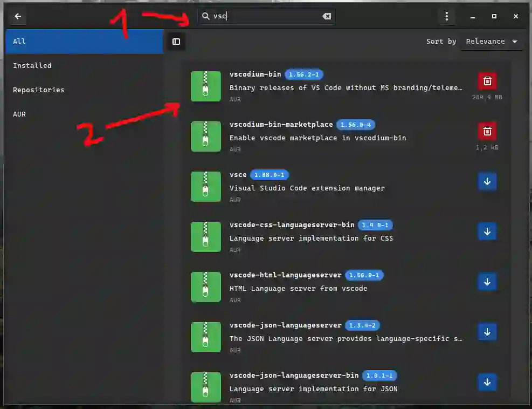
Task: Install vscode-css-languageserver-bin with download button
Action: (x=487, y=231)
